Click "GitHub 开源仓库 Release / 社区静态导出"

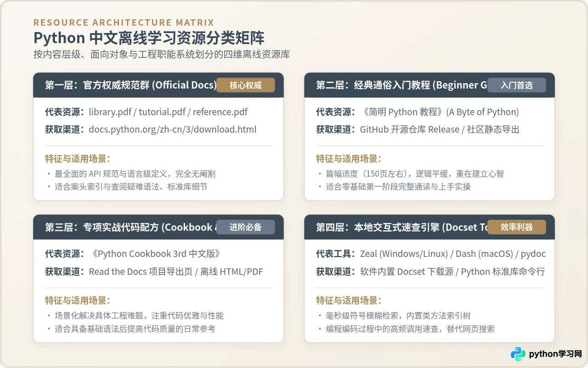click(x=440, y=129)
